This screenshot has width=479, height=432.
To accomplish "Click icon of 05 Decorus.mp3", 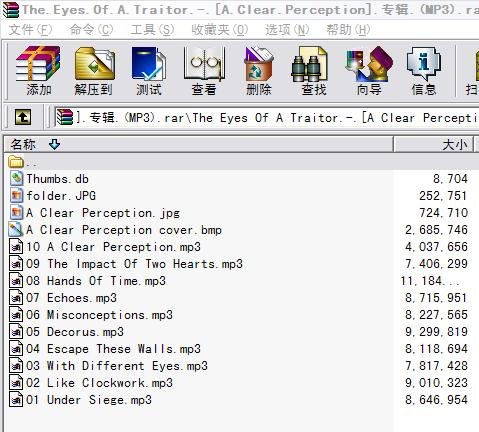I will (16, 332).
